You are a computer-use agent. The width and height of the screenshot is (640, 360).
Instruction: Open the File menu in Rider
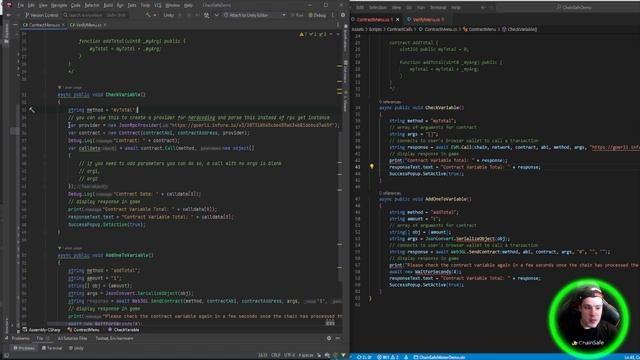[20, 6]
